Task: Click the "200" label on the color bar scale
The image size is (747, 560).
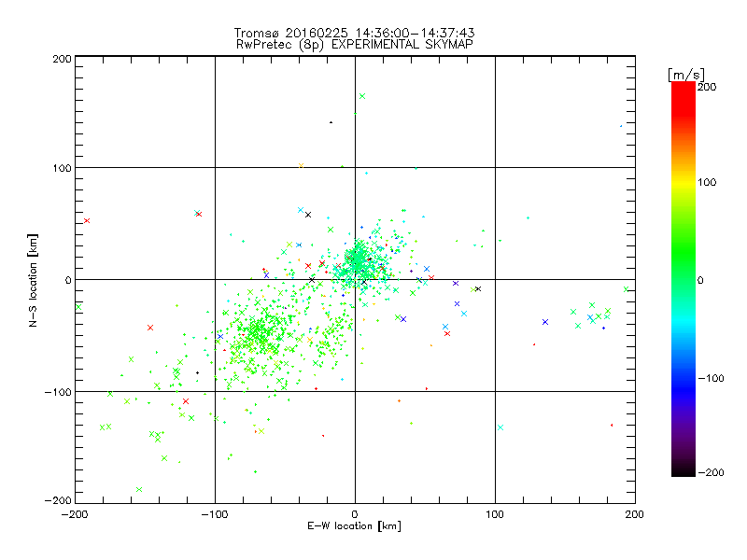Action: coord(707,87)
